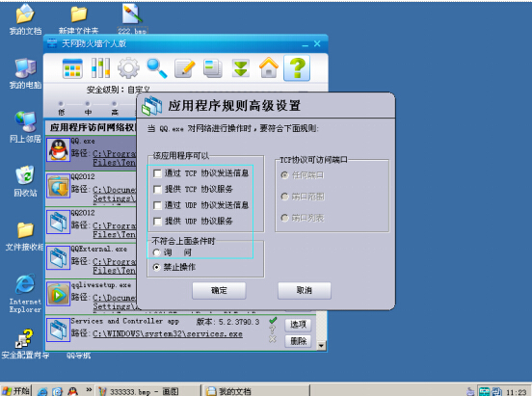Click the qqlivesetup.exe entry name
Screen dimensions: 532x396
101,285
